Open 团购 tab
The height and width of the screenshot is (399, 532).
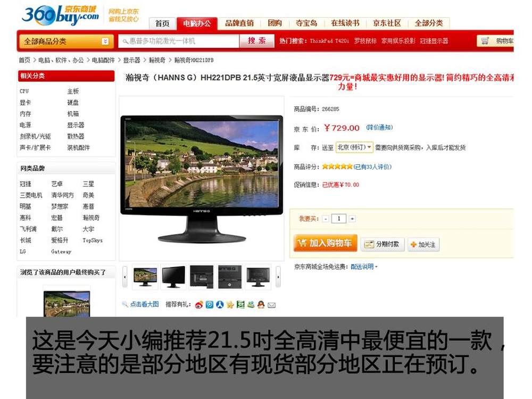pyautogui.click(x=275, y=23)
